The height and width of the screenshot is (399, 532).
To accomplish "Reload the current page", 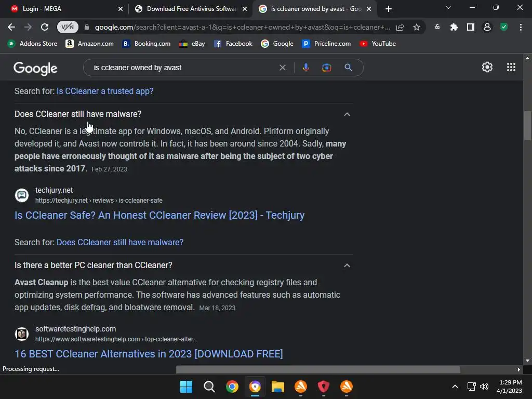I will coord(45,27).
